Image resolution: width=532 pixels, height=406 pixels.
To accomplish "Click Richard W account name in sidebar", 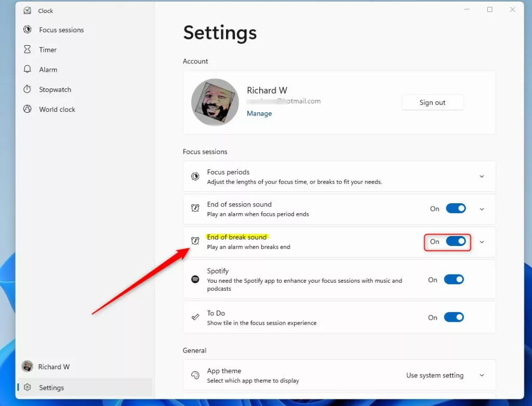I will 54,366.
